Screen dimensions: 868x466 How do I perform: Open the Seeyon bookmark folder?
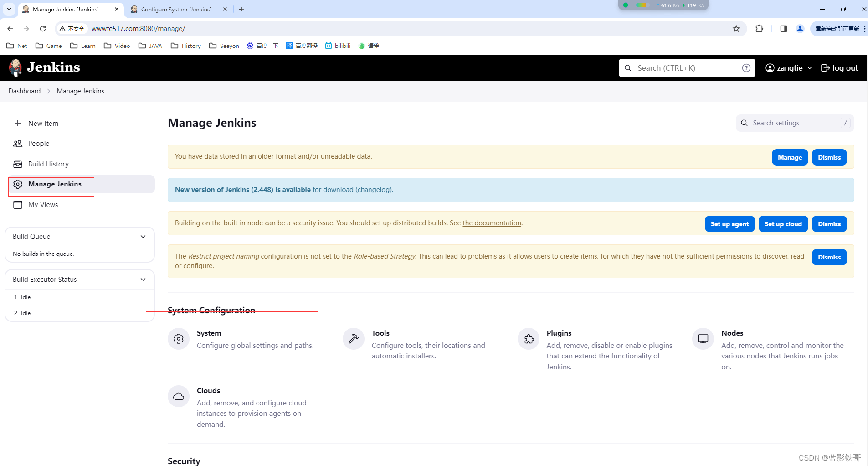point(224,46)
